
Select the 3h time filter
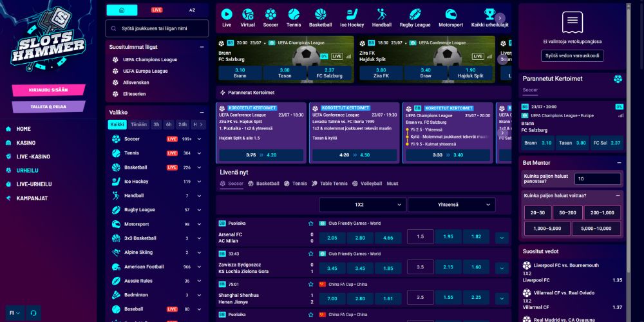tap(156, 124)
